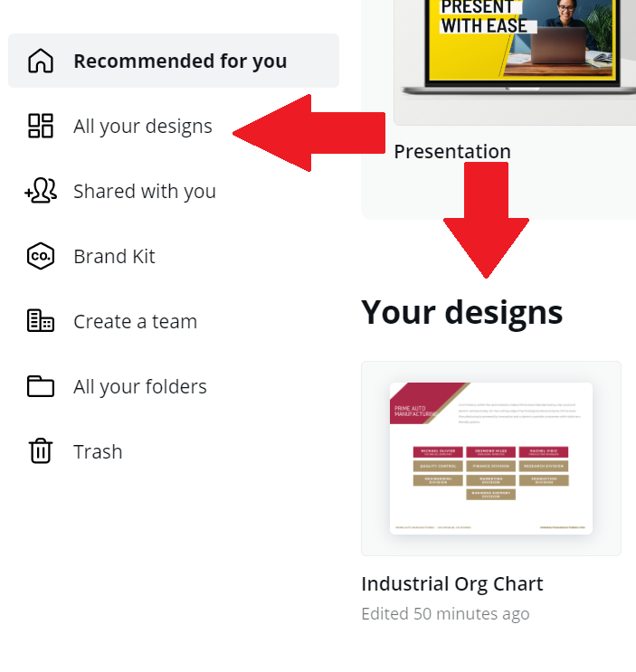The height and width of the screenshot is (672, 636).
Task: Click the Industrial Org Chart title
Action: pyautogui.click(x=452, y=583)
